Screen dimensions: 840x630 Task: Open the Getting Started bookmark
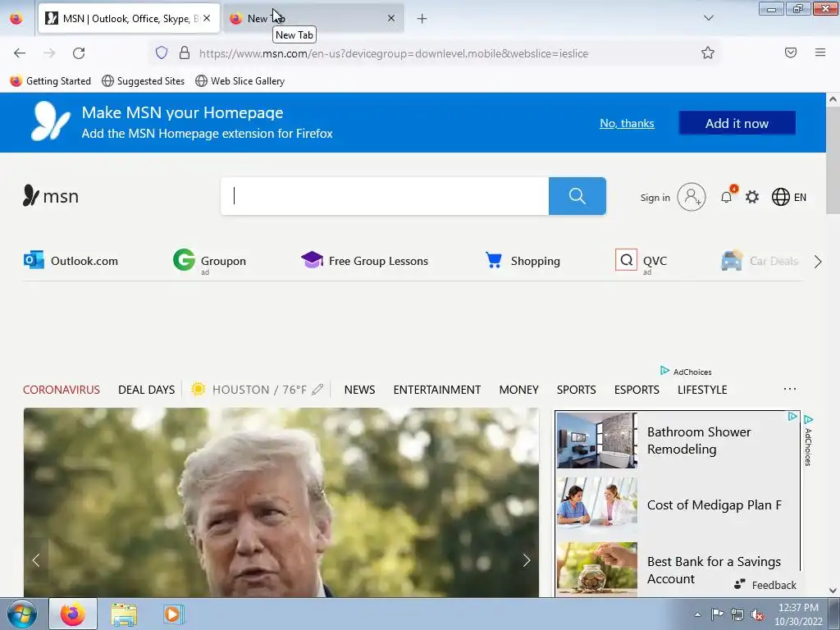(x=51, y=81)
